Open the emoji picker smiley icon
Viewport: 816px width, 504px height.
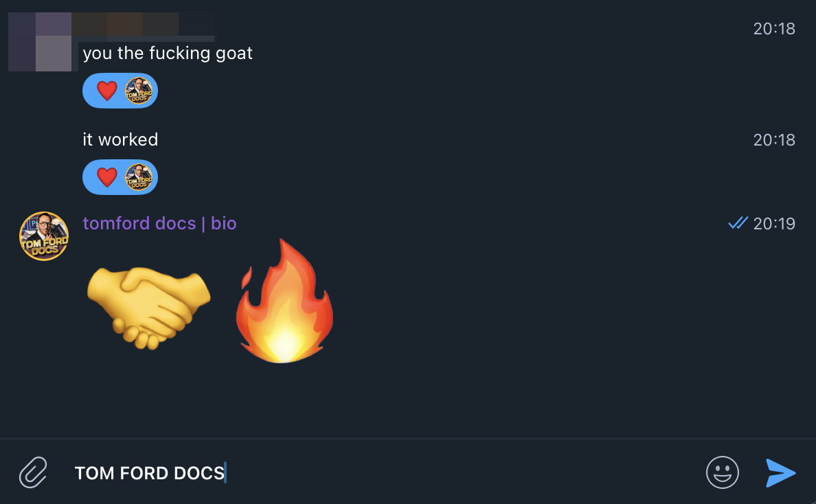click(x=723, y=472)
